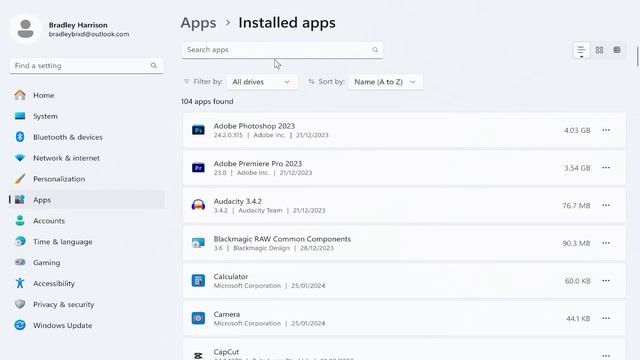
Task: Click the vertical scrollbar thumb
Action: pos(638,56)
